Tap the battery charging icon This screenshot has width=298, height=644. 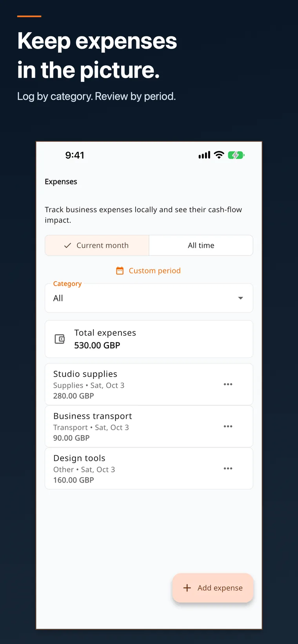(x=236, y=155)
